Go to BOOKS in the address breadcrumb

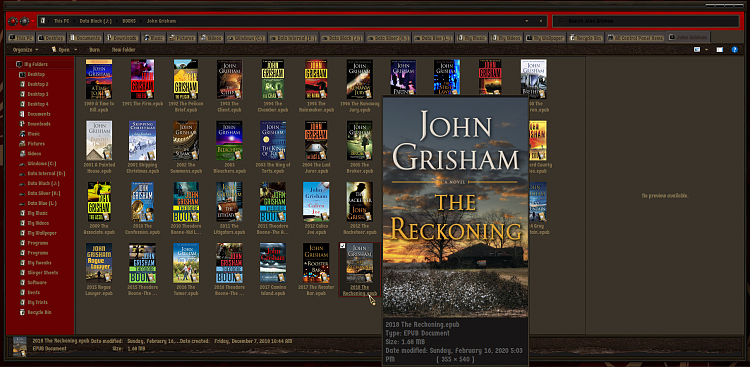click(129, 21)
